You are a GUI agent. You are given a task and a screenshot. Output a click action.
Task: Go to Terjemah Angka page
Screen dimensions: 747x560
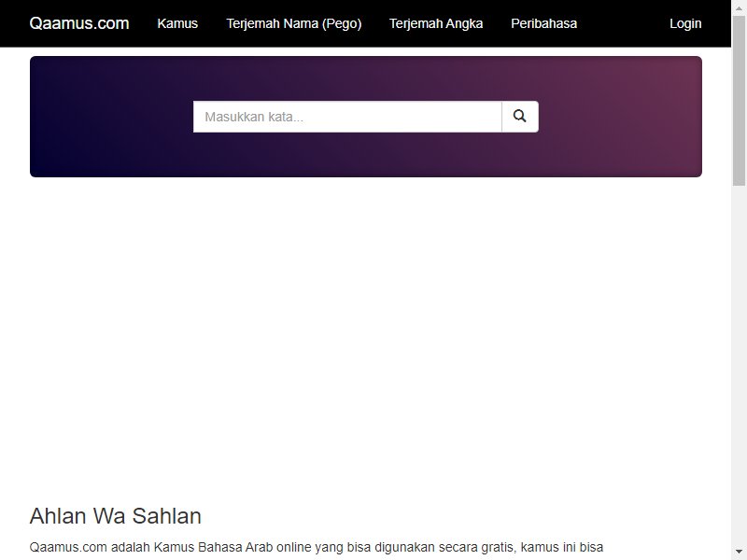pyautogui.click(x=436, y=23)
